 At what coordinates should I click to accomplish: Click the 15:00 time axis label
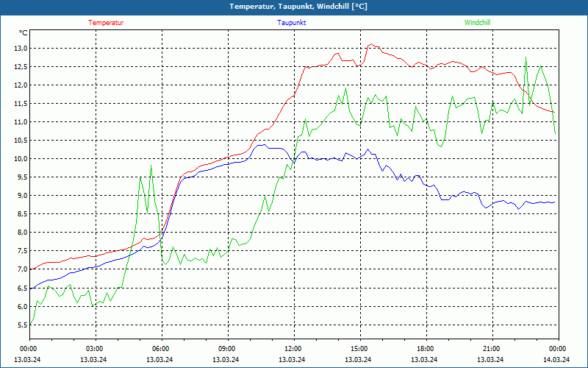pyautogui.click(x=360, y=349)
